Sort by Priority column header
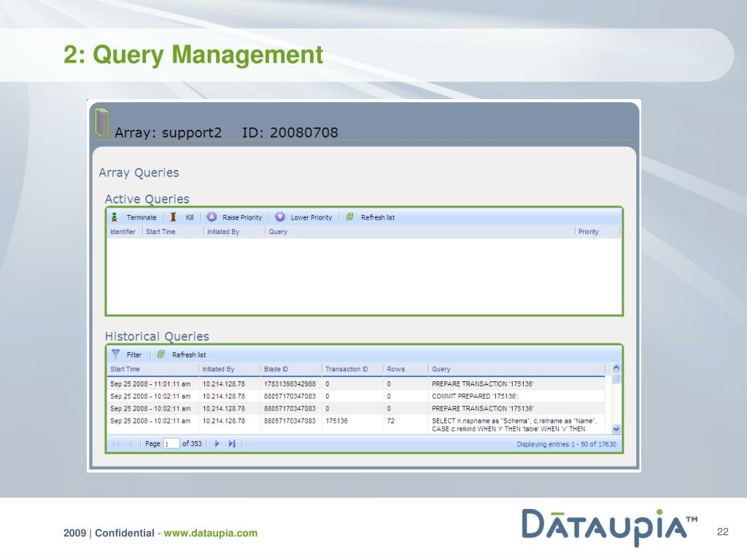Screen dimensions: 747x560 point(589,232)
